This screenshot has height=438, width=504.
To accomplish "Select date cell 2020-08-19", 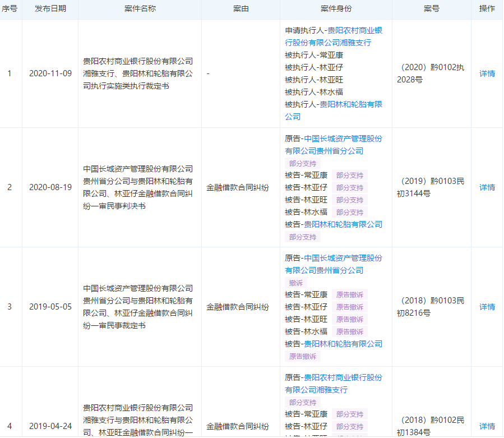I will tap(50, 187).
